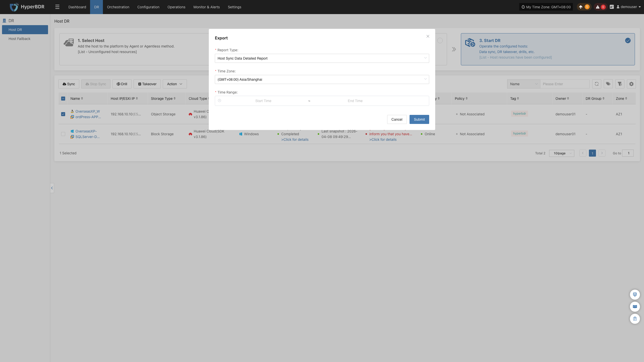Check the OverseasXP-SQLServer-D row checkbox
Viewport: 644px width, 362px height.
(x=63, y=134)
